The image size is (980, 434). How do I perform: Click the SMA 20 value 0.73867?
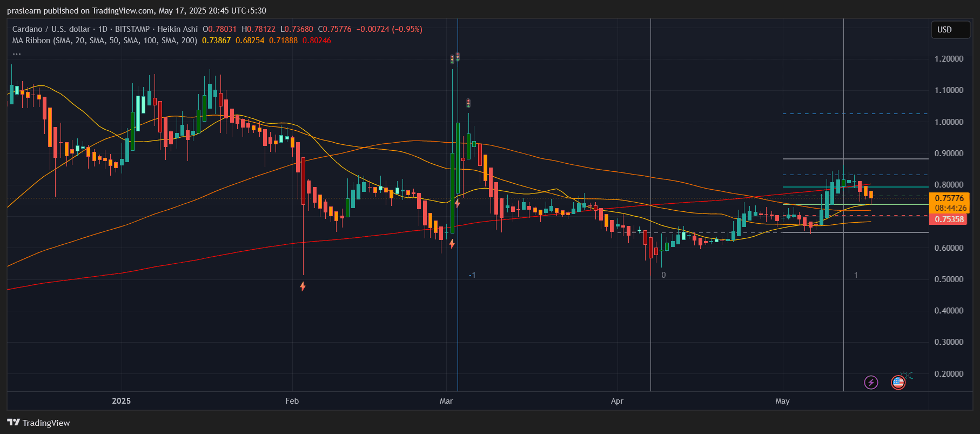216,41
